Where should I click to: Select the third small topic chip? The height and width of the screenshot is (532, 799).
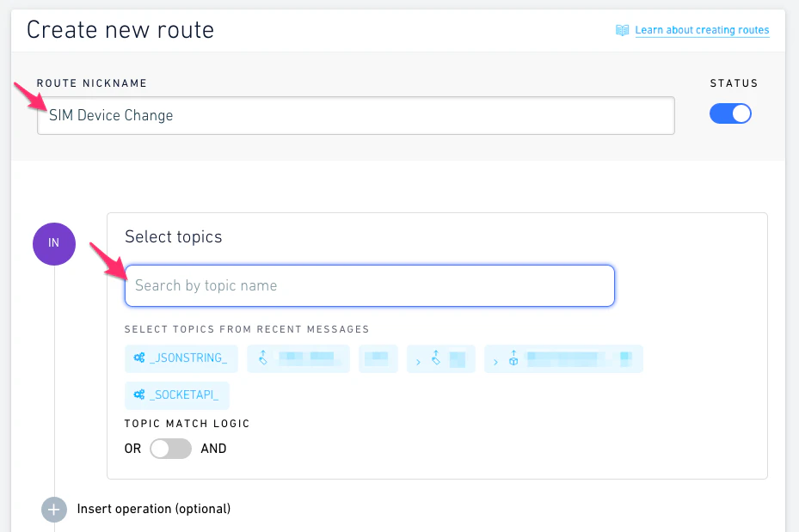(x=378, y=358)
